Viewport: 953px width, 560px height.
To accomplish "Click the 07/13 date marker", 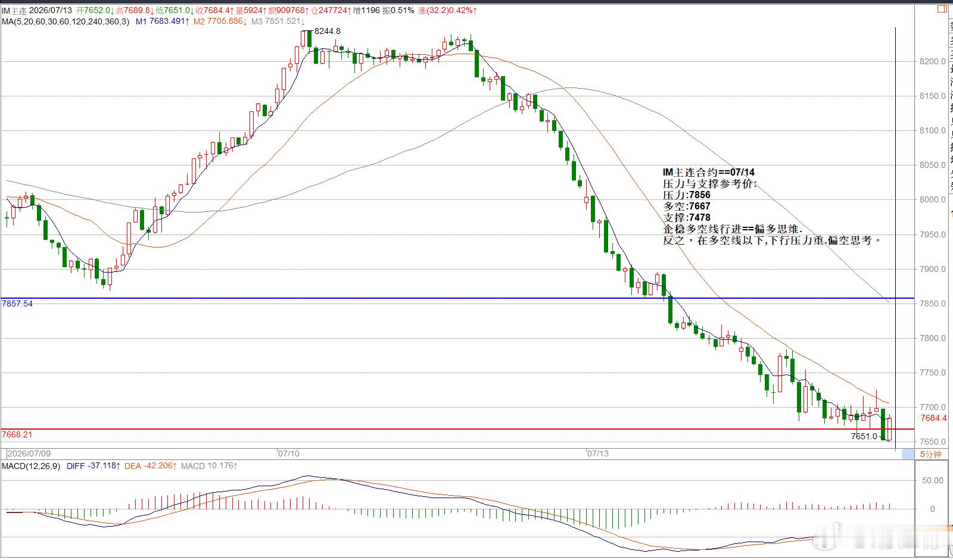I will tap(598, 453).
